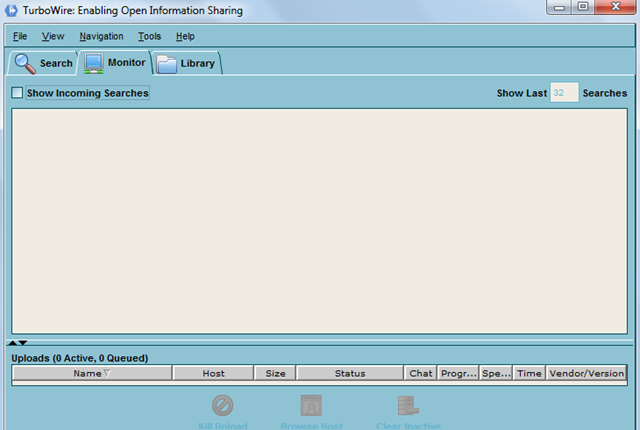Click the Name column sort arrow
The width and height of the screenshot is (640, 430).
107,373
